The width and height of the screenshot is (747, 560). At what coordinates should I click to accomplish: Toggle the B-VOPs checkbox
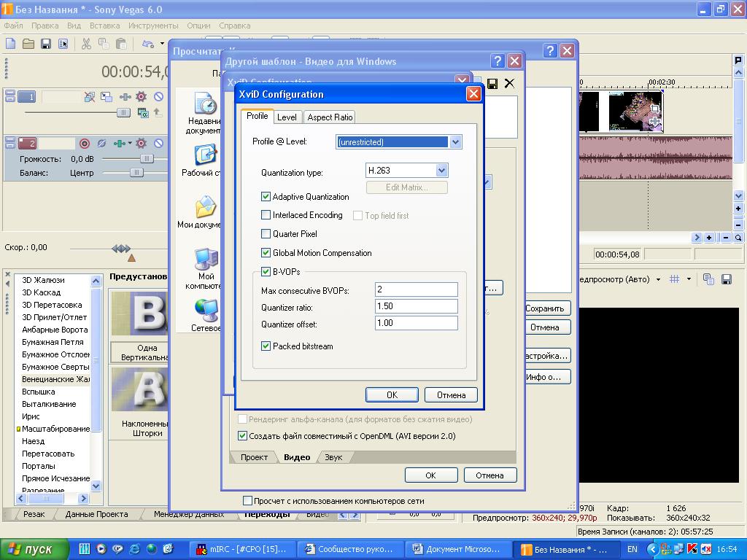266,272
